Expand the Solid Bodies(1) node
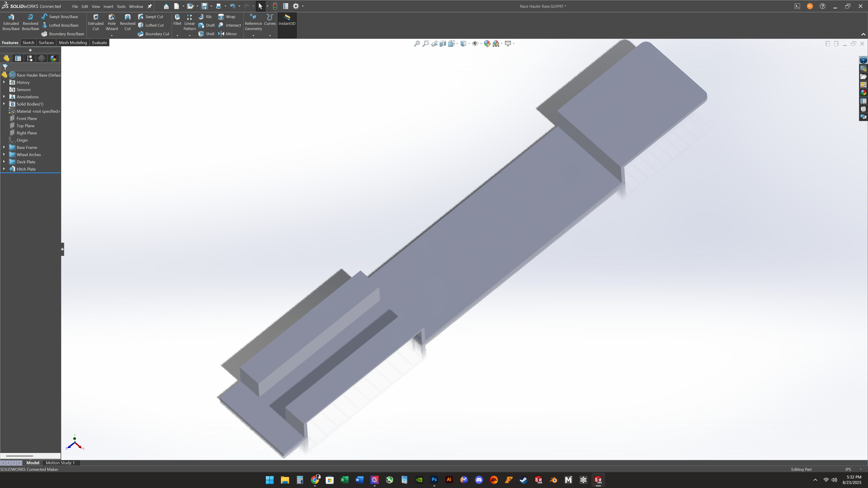 tap(4, 104)
